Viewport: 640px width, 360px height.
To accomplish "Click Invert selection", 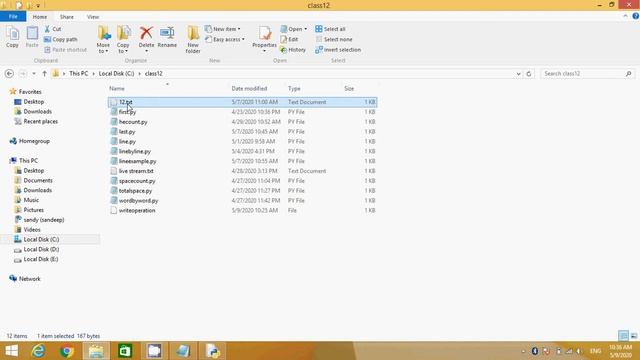I will pos(338,49).
